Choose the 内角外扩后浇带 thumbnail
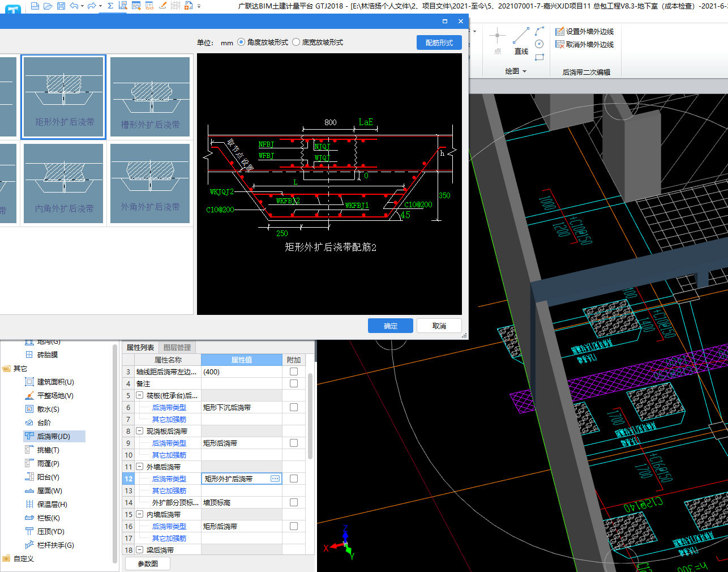The height and width of the screenshot is (572, 728). (64, 183)
